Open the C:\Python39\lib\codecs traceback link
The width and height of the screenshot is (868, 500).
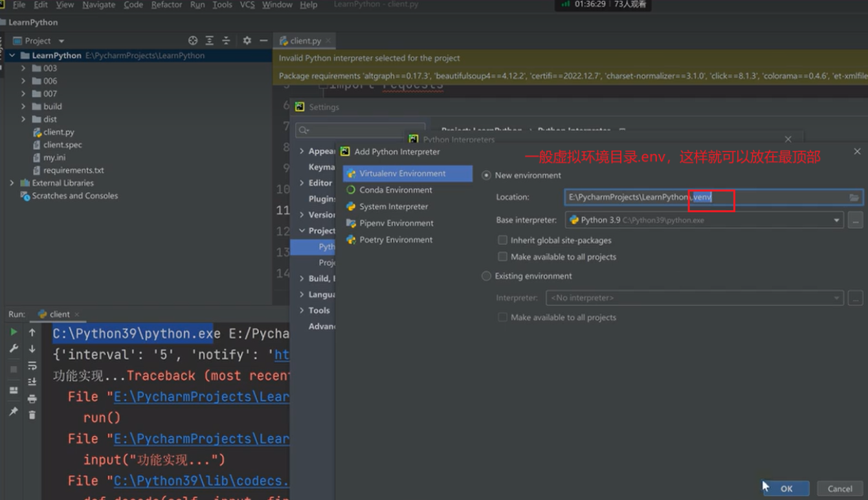201,481
